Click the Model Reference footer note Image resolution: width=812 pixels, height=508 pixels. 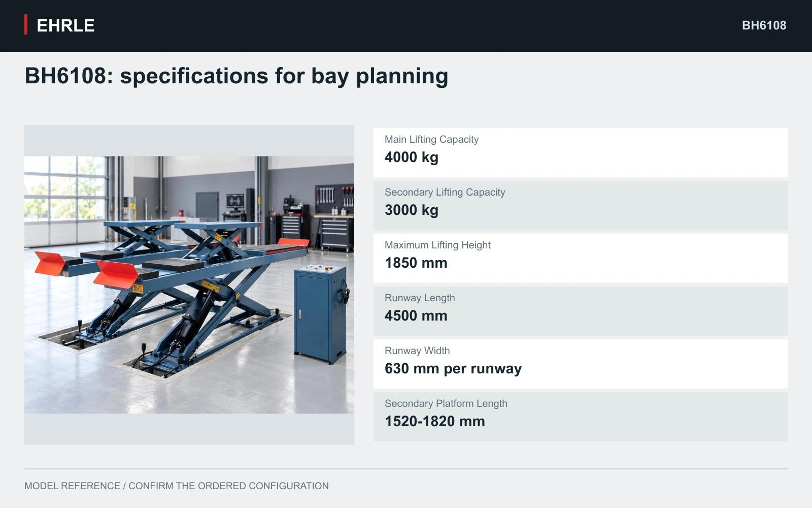(177, 486)
